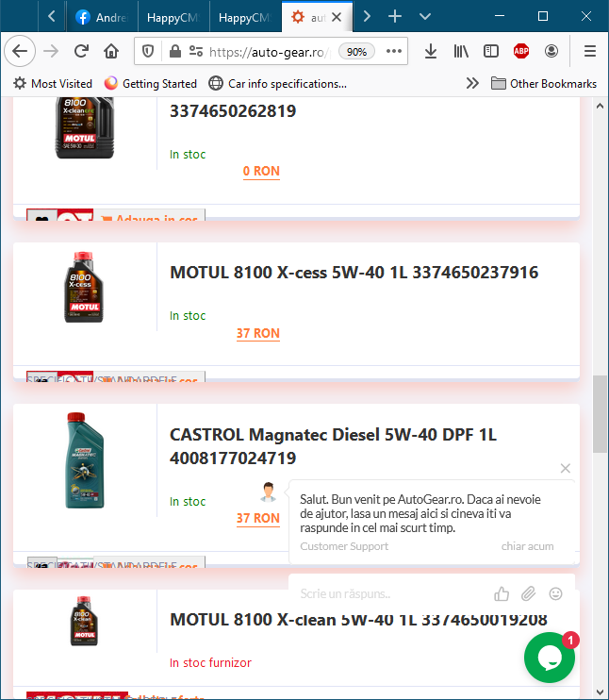Click page scrollbar down arrow
609x700 pixels.
point(600,692)
